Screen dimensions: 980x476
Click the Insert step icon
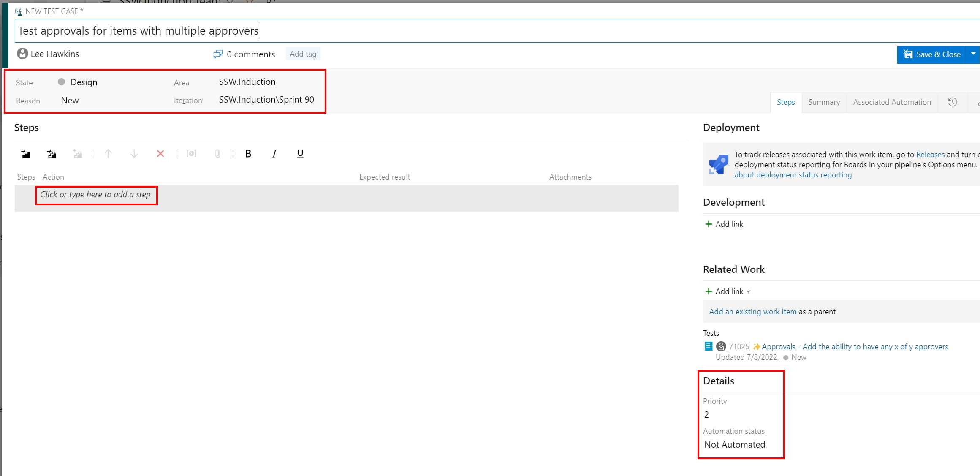[x=26, y=154]
